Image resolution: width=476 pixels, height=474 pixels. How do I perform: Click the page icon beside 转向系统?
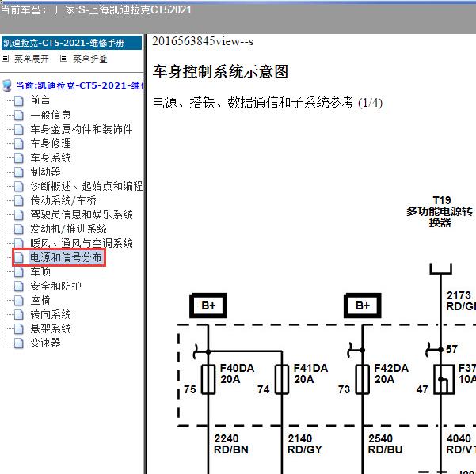[18, 314]
